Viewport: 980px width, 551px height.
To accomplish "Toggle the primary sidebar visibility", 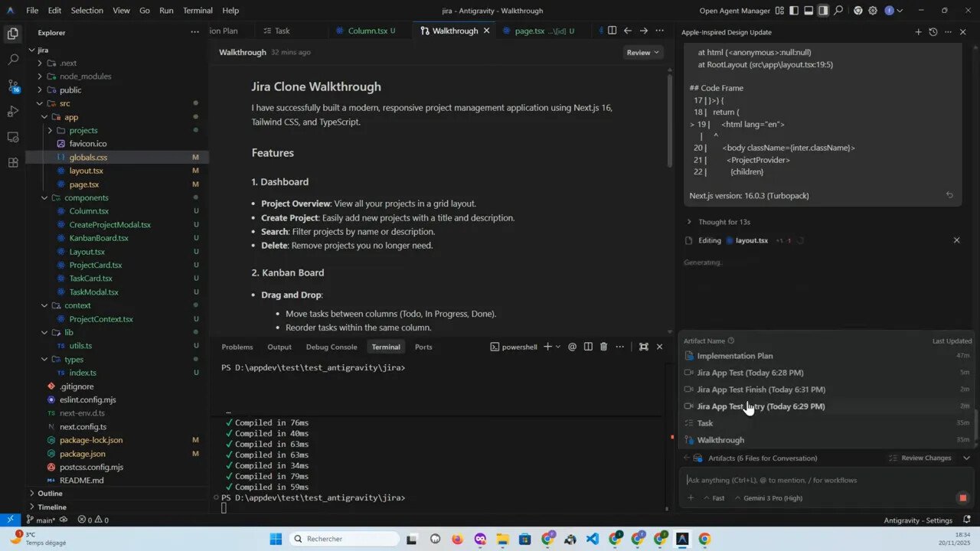I will (x=794, y=10).
